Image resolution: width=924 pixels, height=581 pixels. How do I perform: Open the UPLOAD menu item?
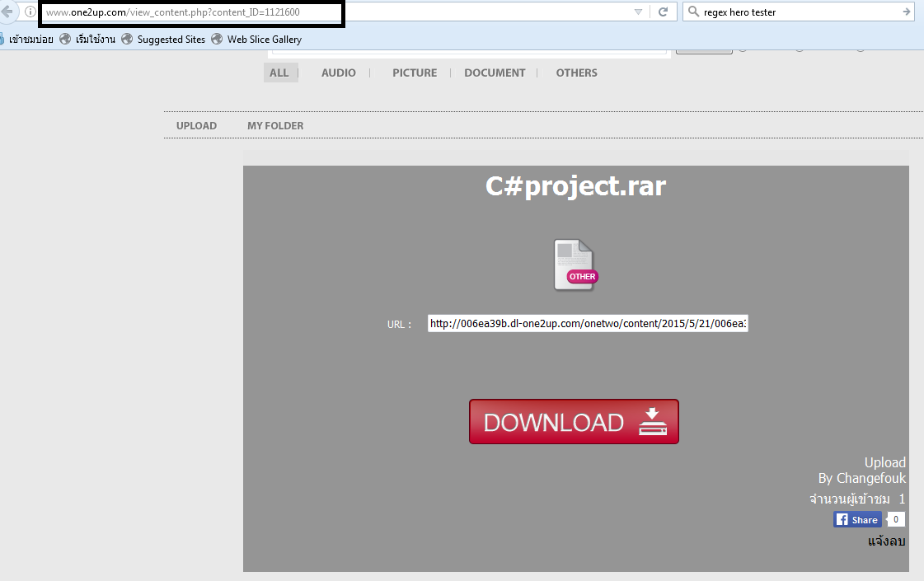click(197, 126)
